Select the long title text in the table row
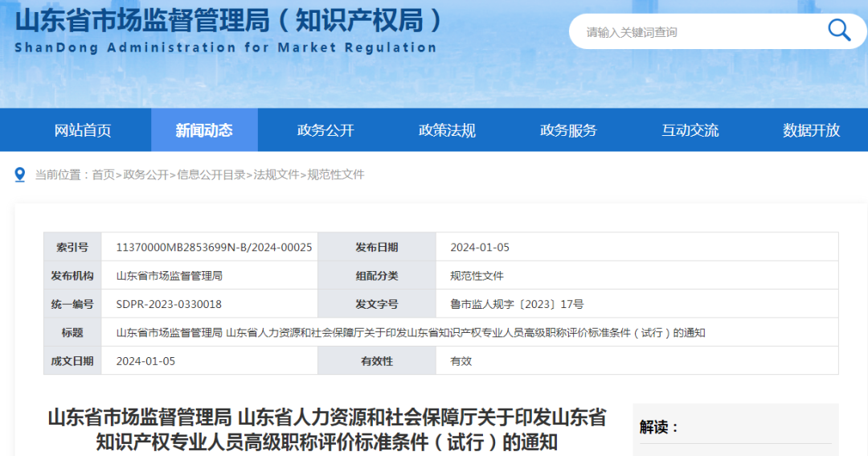This screenshot has width=868, height=456. [x=410, y=332]
